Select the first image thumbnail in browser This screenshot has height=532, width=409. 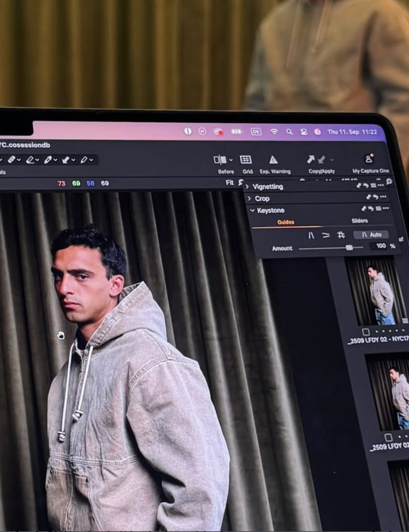(377, 291)
